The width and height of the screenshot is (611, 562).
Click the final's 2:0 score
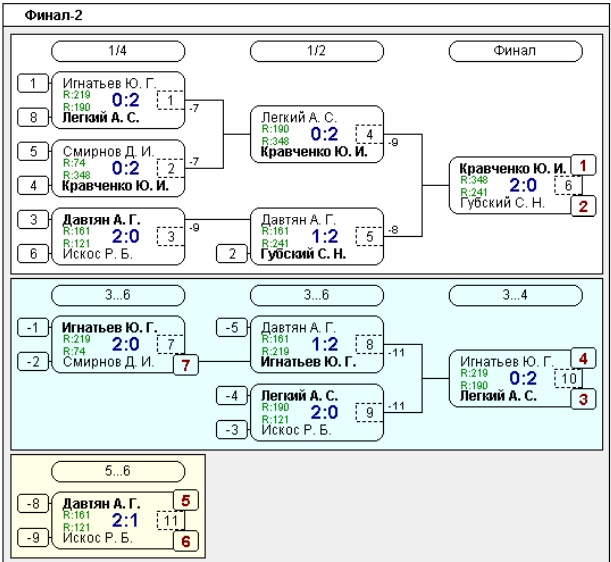523,186
